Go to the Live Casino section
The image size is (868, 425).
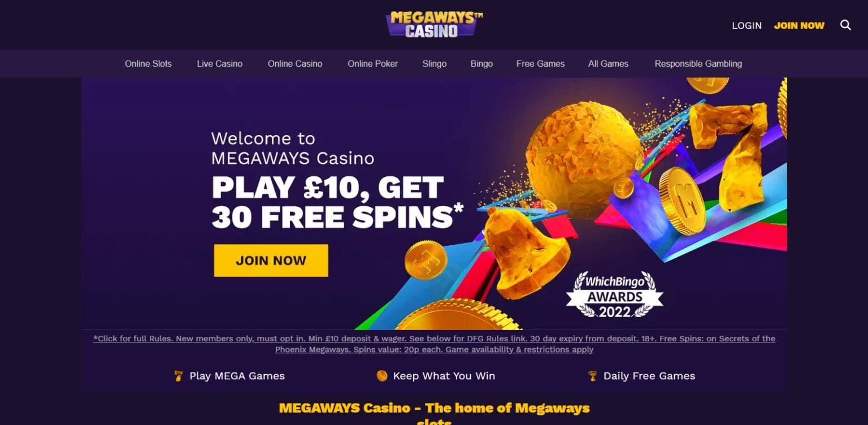click(x=220, y=64)
